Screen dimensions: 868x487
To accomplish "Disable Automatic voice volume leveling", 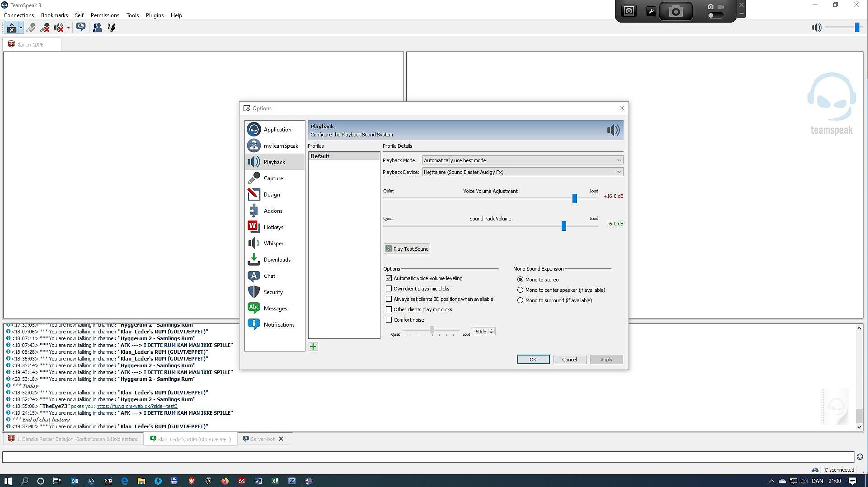I will [x=389, y=278].
